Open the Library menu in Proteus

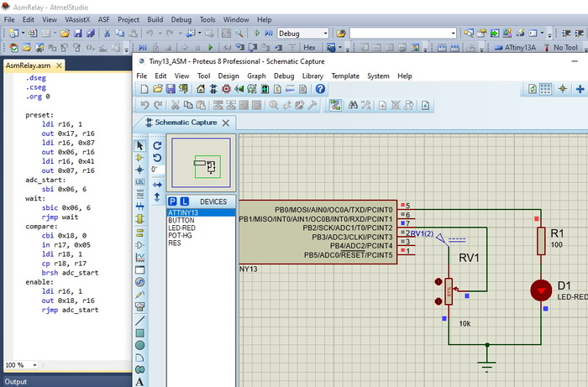312,76
